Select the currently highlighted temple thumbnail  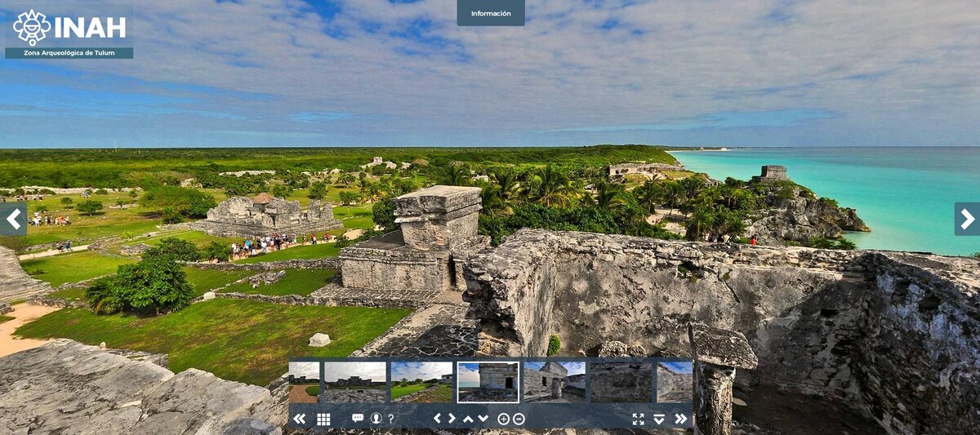(488, 382)
